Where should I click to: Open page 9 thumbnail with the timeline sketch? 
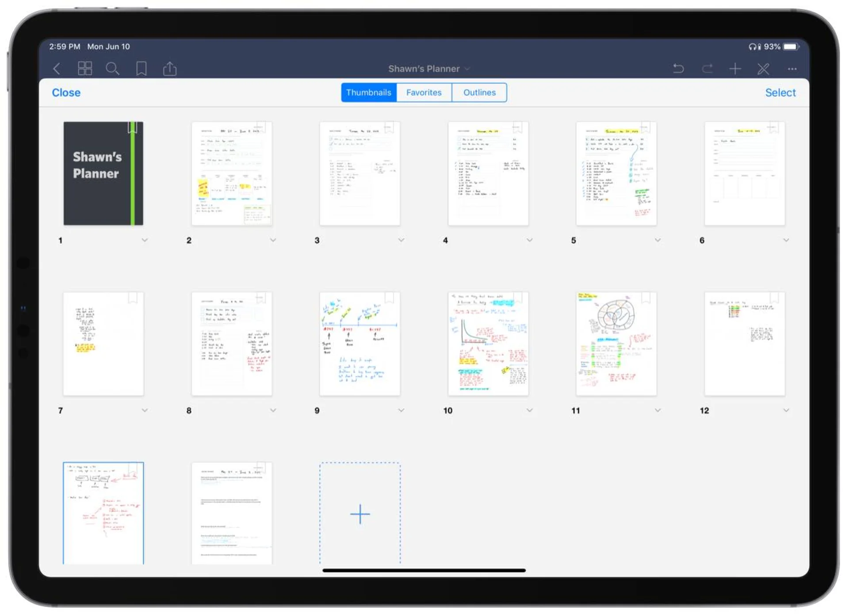[x=359, y=343]
